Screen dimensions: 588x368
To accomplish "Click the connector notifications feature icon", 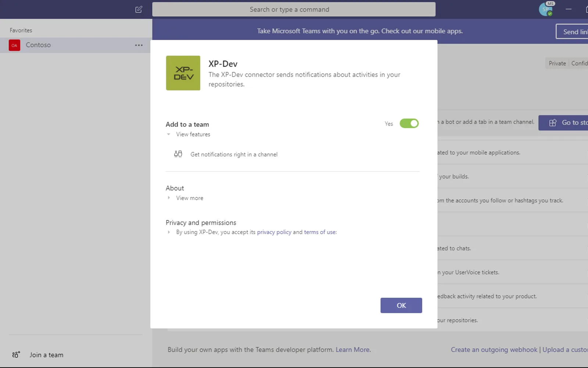I will 178,154.
